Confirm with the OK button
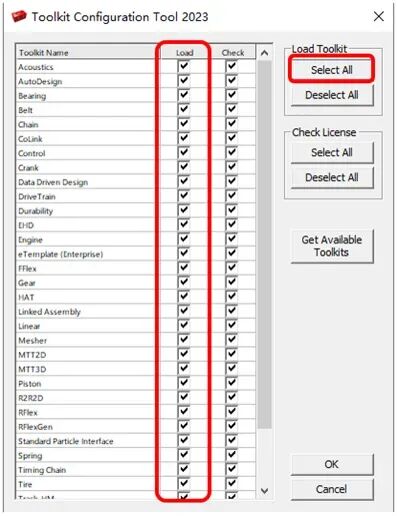Image resolution: width=397 pixels, height=516 pixels. (x=332, y=464)
